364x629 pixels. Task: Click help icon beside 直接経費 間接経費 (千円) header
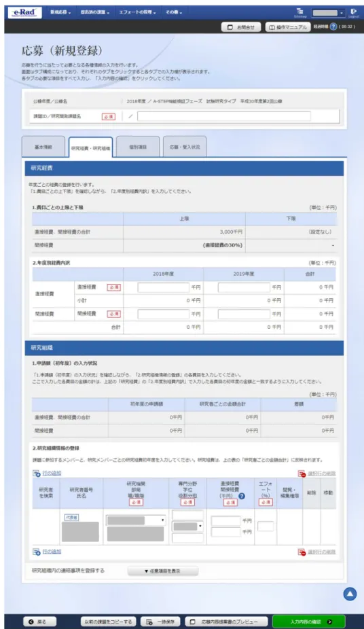tap(242, 496)
